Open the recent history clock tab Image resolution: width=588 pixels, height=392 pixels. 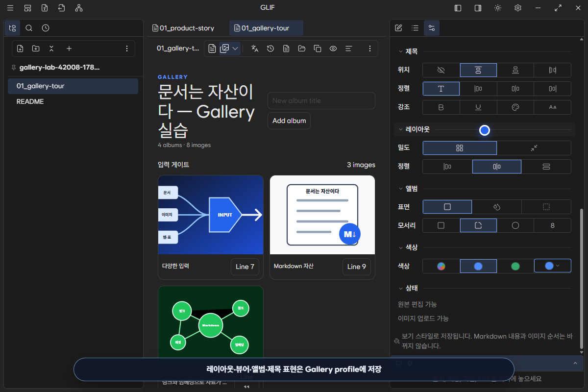[x=46, y=28]
